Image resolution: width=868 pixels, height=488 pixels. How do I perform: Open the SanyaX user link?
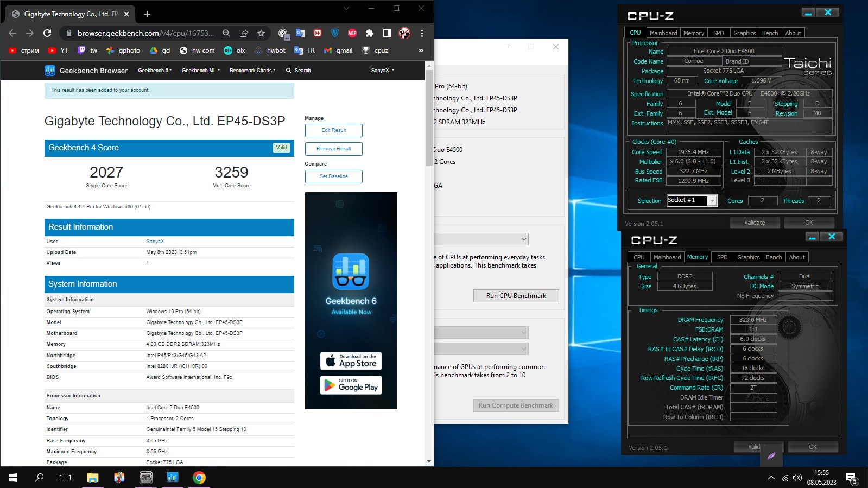click(x=155, y=242)
